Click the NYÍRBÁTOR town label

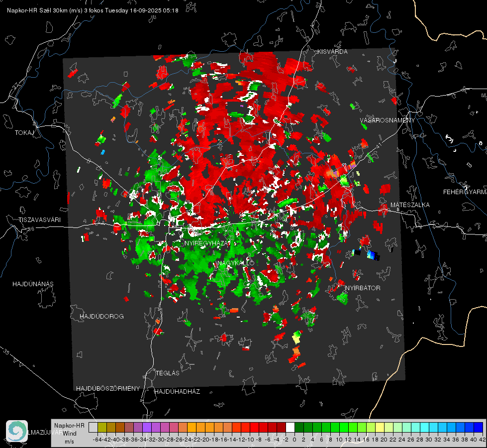click(363, 288)
